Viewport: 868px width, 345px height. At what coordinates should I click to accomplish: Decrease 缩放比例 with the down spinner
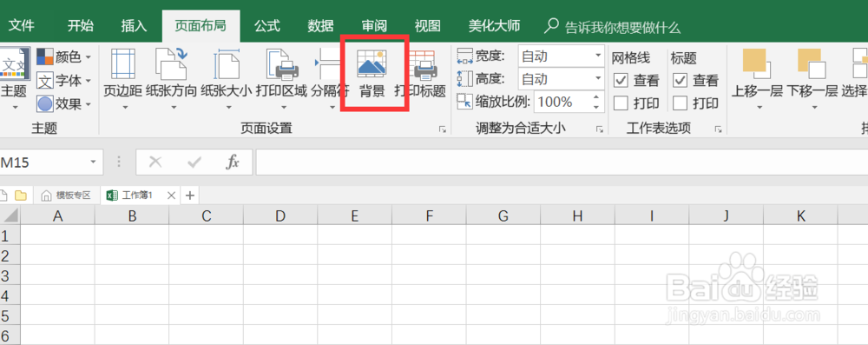tap(596, 107)
